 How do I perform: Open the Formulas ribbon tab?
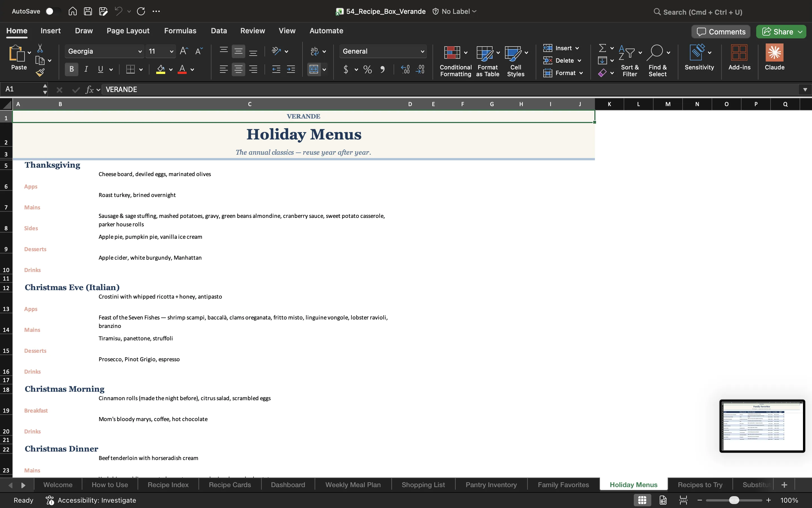tap(180, 31)
